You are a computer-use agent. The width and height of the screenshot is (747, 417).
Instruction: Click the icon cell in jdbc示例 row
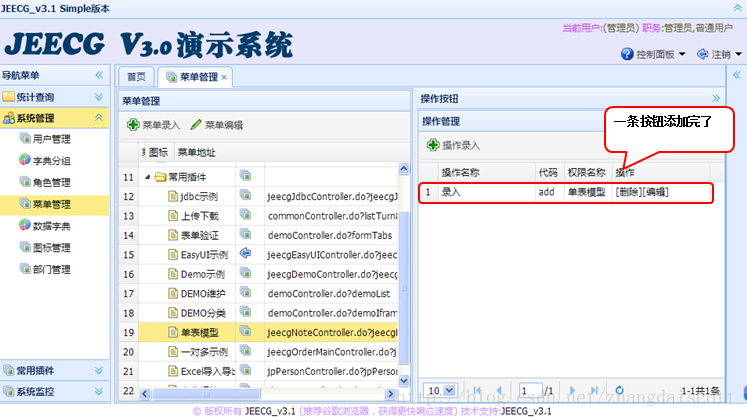(x=245, y=195)
